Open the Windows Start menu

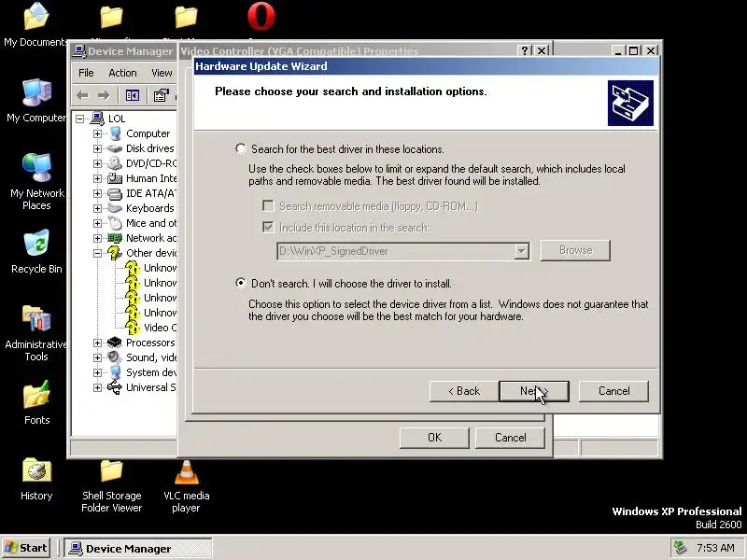(26, 548)
